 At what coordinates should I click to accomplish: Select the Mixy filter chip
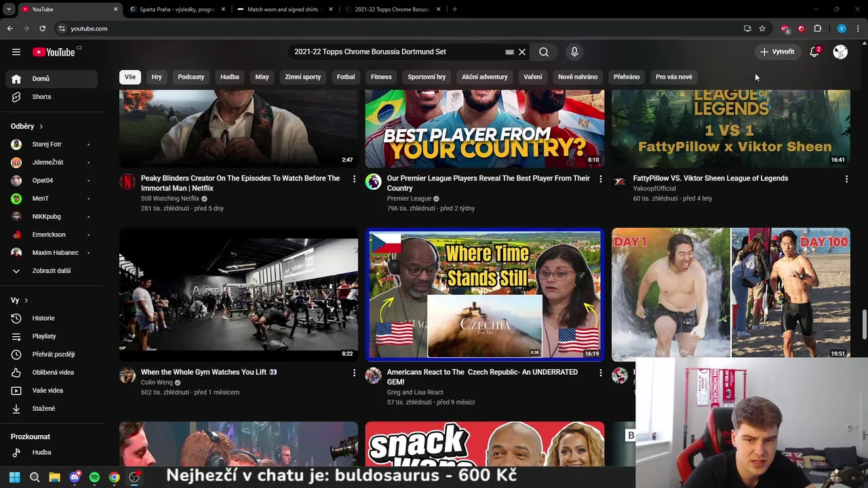coord(262,77)
